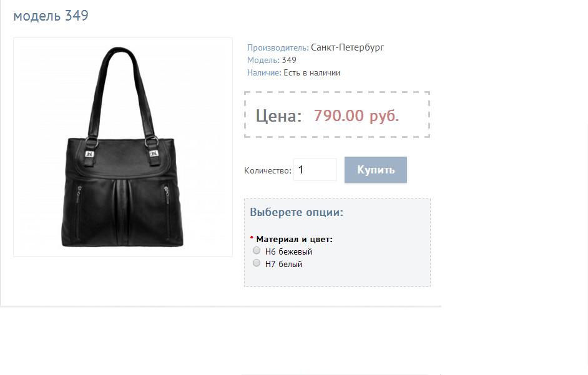
Task: Select the Н7 белый radio button
Action: (257, 263)
